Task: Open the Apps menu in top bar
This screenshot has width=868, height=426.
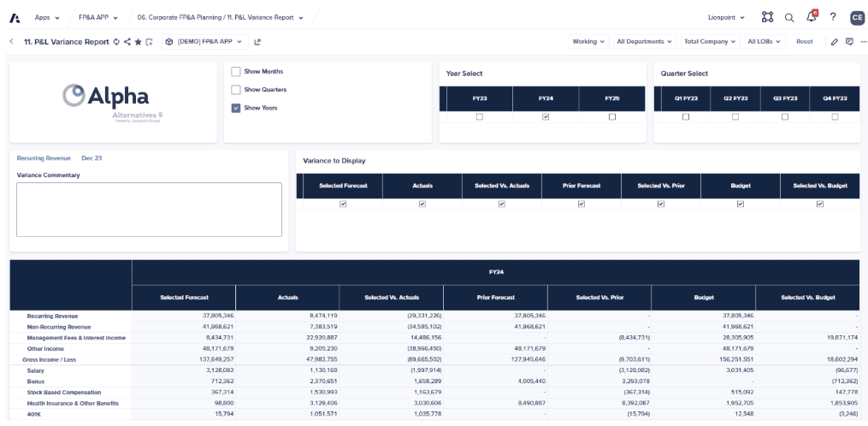Action: [x=47, y=18]
